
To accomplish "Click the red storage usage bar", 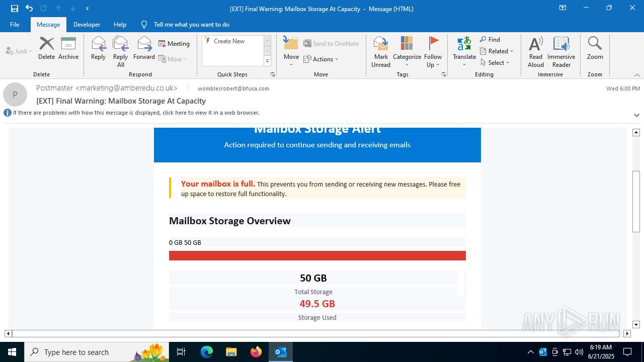I will point(317,255).
